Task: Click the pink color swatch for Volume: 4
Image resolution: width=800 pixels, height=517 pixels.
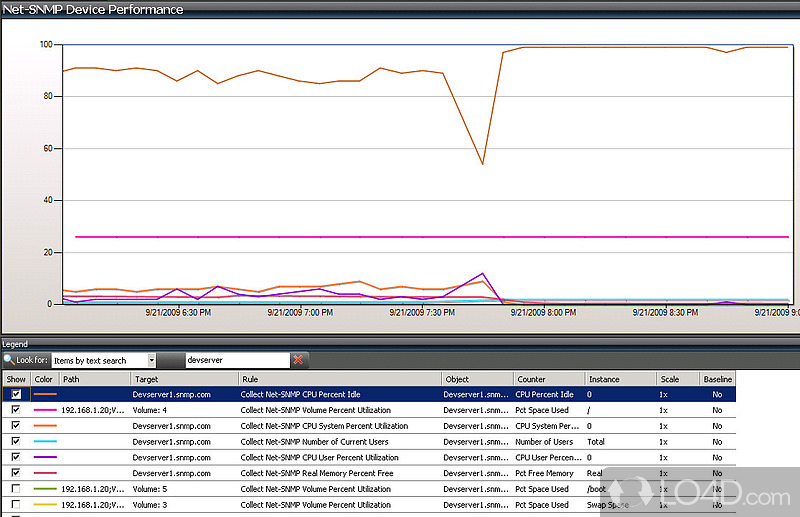Action: [45, 410]
